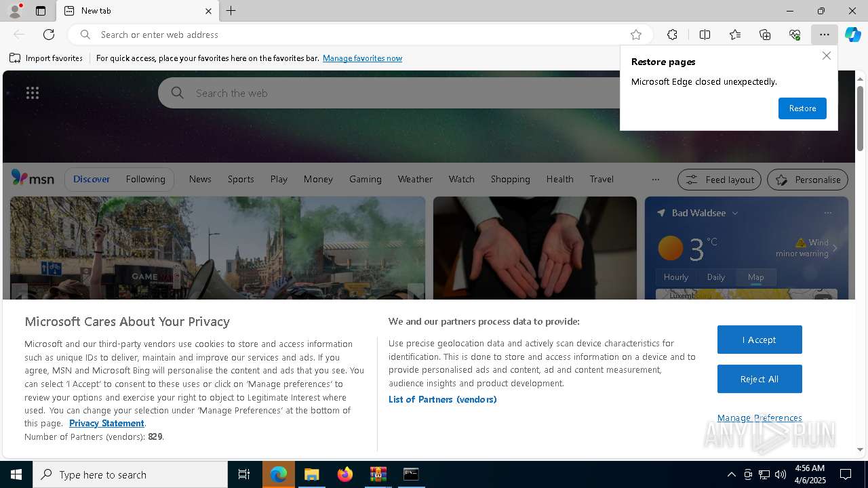This screenshot has height=488, width=868.
Task: Open List of Partners (vendors) link
Action: 442,399
